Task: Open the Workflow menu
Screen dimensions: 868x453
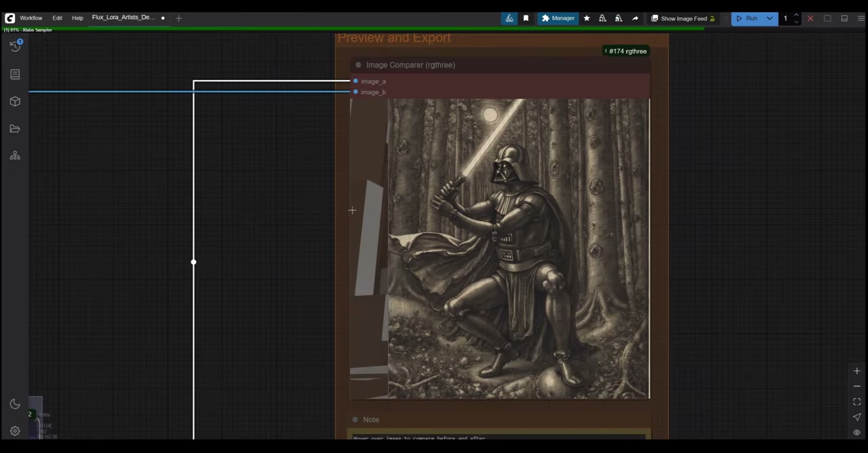Action: (x=31, y=18)
